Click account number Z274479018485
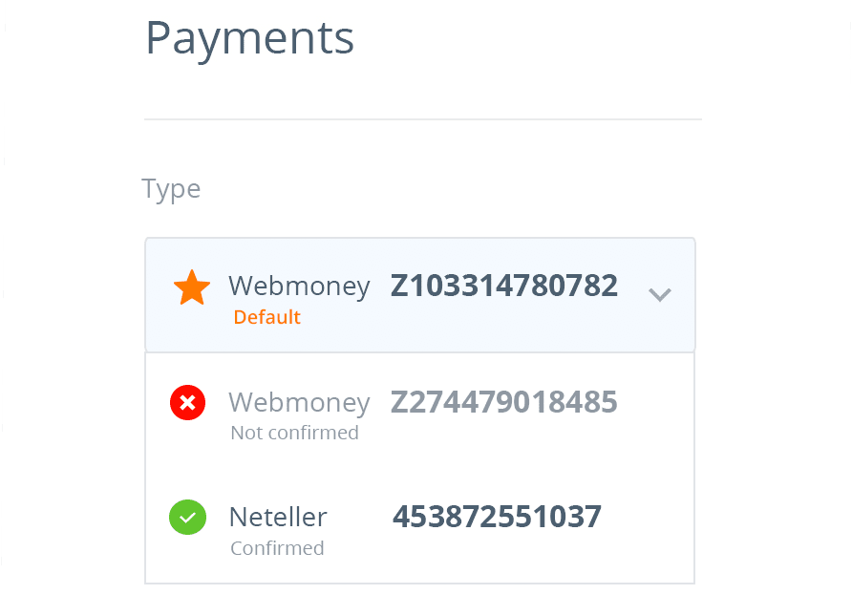This screenshot has height=616, width=852. (503, 402)
